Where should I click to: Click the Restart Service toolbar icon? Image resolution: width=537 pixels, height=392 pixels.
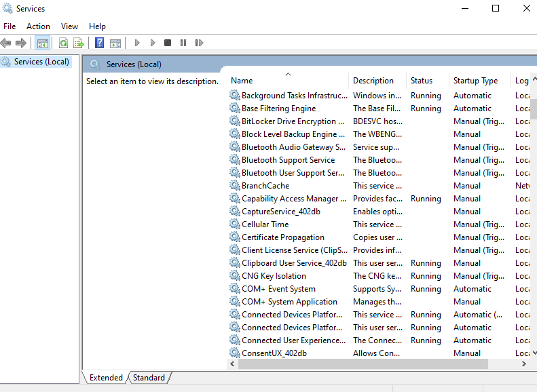pos(199,43)
